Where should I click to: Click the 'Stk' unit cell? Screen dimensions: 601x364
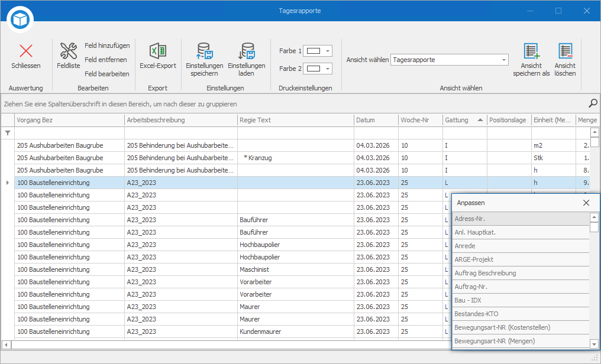(x=554, y=158)
